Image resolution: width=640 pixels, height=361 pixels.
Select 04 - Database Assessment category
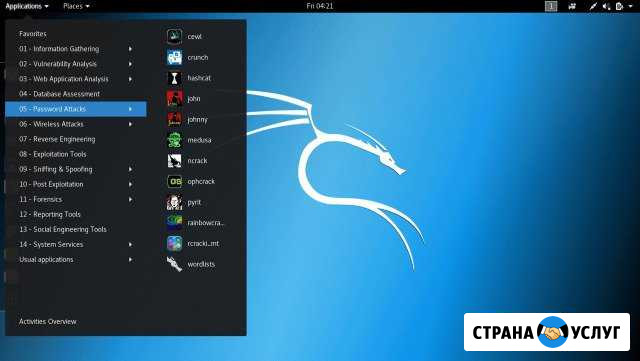coord(76,94)
